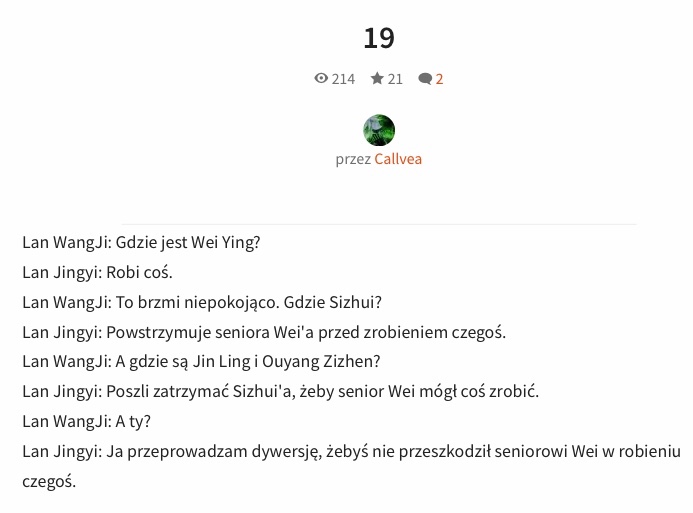The width and height of the screenshot is (693, 513).
Task: Click the word "przez" beside author name
Action: (354, 159)
